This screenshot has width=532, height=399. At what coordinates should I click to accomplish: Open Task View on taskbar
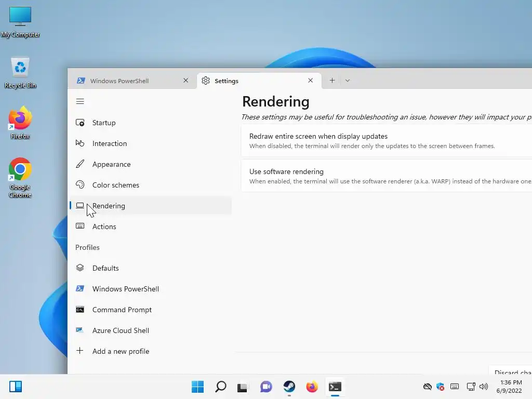tap(242, 387)
